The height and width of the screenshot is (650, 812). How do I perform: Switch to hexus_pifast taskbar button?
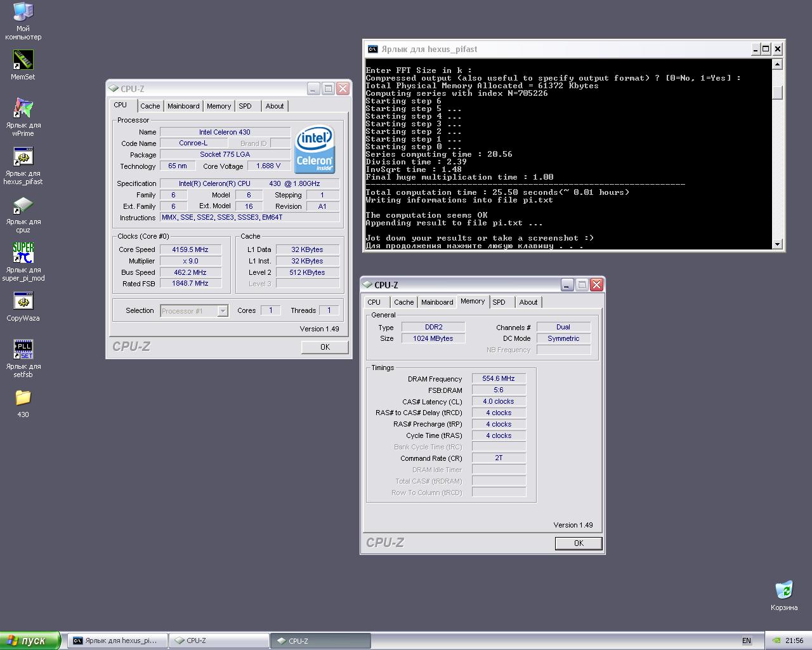(117, 640)
